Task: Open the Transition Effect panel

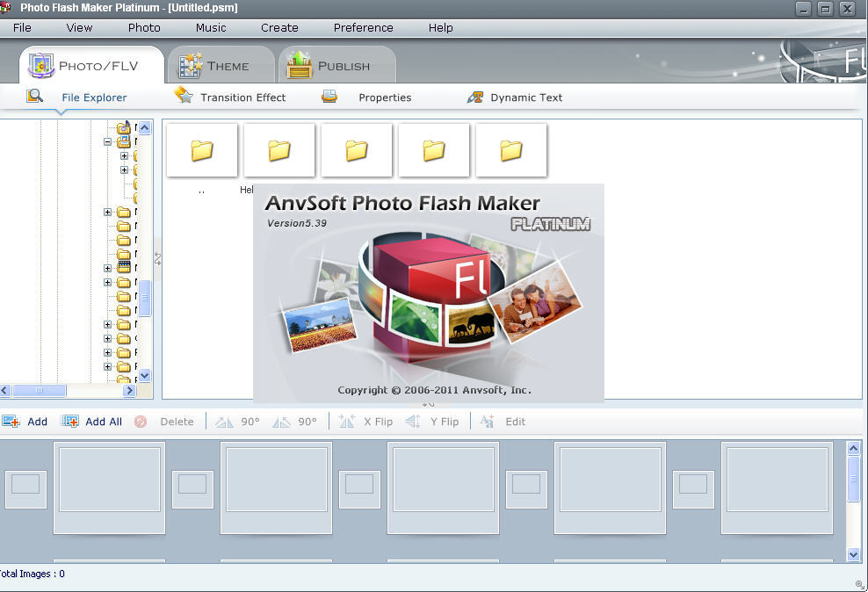Action: [230, 97]
